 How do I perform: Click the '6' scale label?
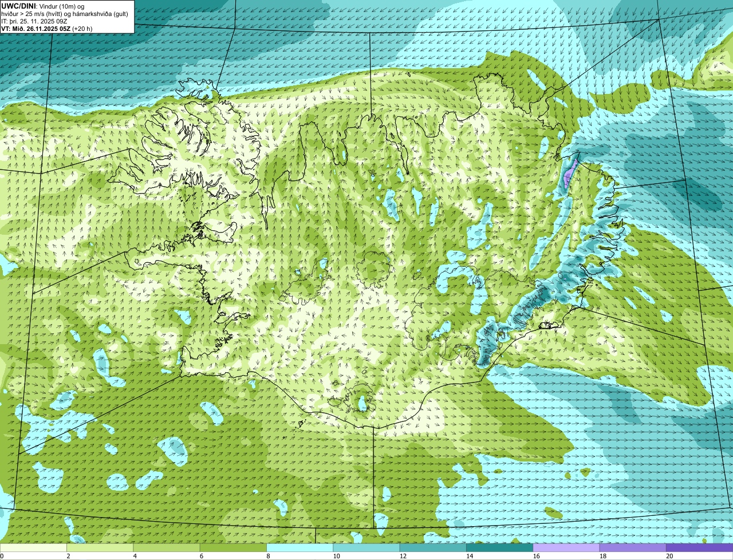[x=202, y=556]
